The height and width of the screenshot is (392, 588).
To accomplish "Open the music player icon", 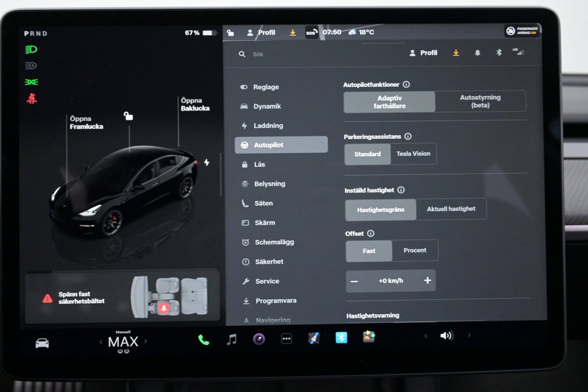I will pyautogui.click(x=231, y=339).
